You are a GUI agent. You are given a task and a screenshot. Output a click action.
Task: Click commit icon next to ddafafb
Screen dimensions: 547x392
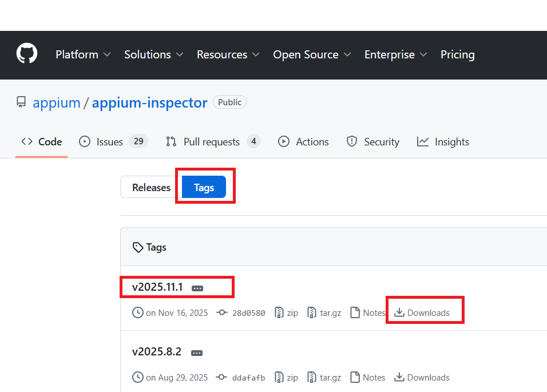pyautogui.click(x=221, y=377)
